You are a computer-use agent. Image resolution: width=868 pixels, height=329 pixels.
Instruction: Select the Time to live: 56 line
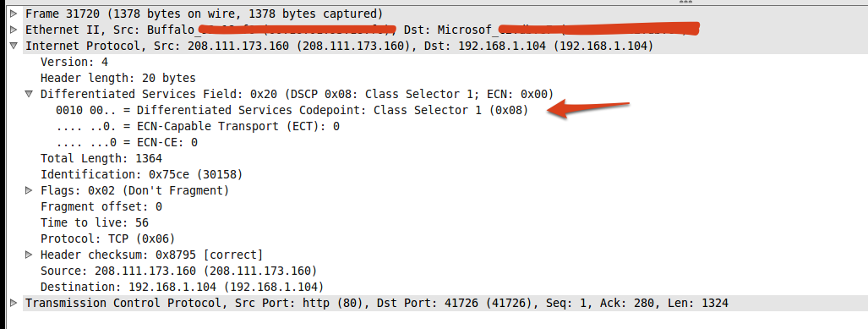coord(95,222)
